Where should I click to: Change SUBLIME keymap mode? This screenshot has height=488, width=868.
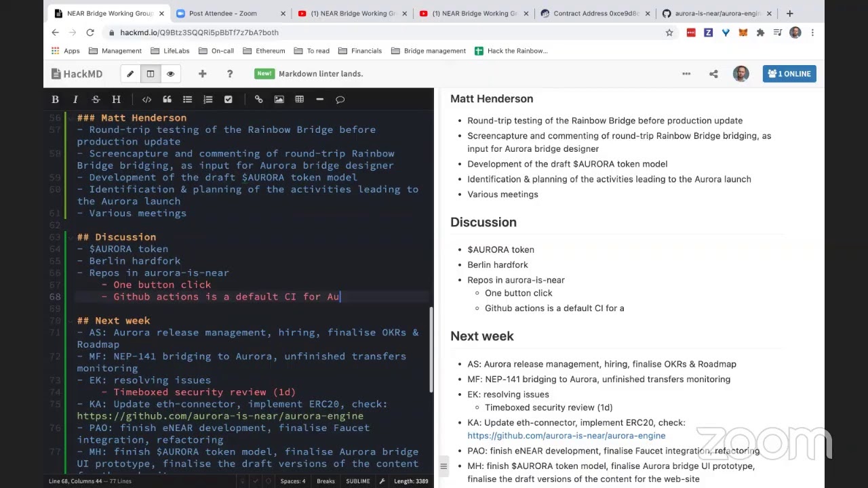point(357,481)
